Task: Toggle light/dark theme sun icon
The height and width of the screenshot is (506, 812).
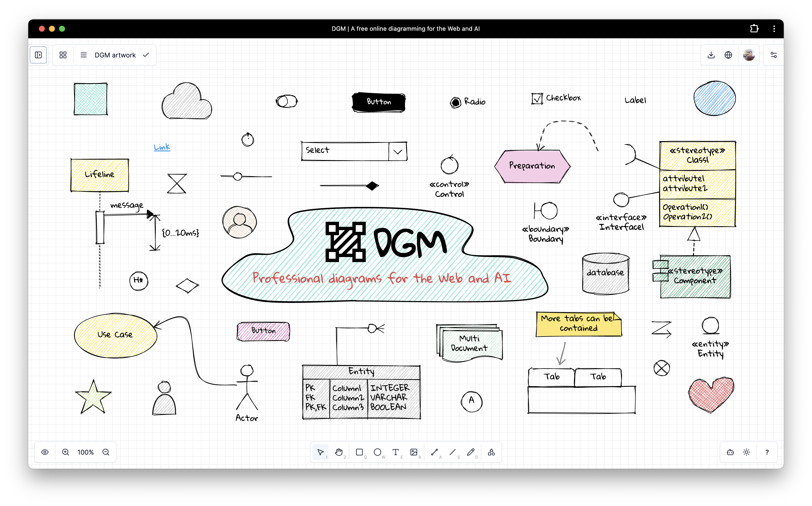Action: click(746, 452)
